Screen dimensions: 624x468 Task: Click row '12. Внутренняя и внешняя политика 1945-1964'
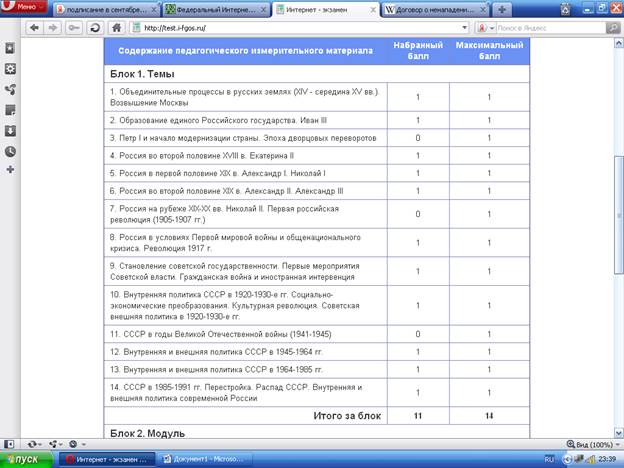(x=317, y=352)
